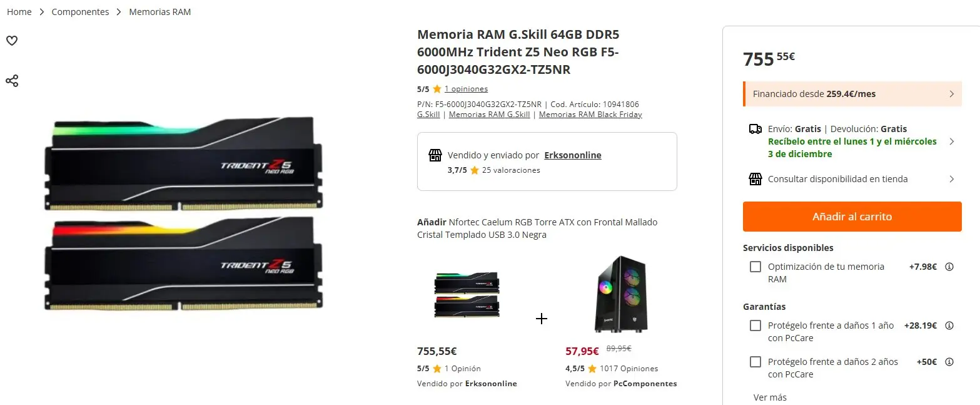This screenshot has width=980, height=405.
Task: Click the store icon beside Erksononline seller
Action: click(x=435, y=155)
